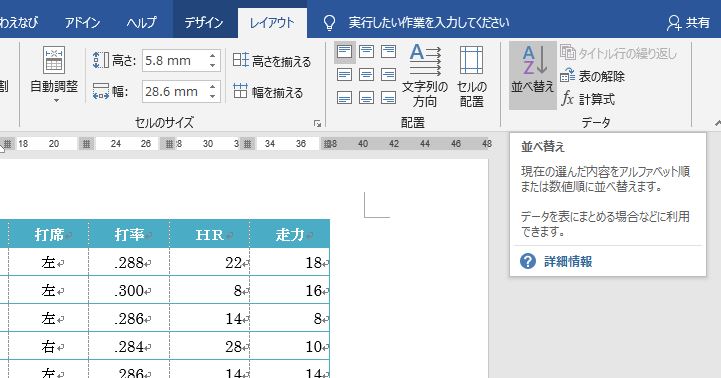Click Text Direction (文字列の方向) button

425,76
